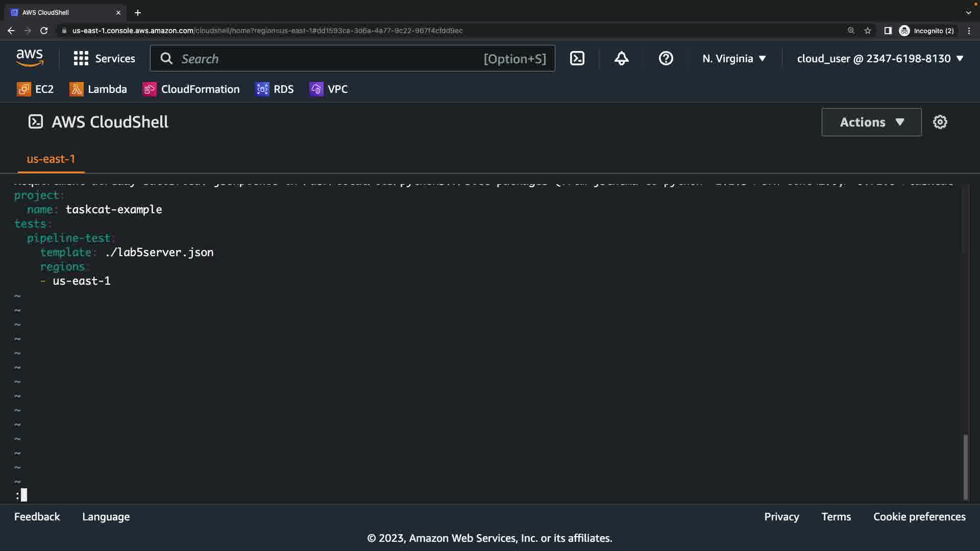The width and height of the screenshot is (980, 551).
Task: Open the VPC service shortcut
Action: pyautogui.click(x=329, y=89)
